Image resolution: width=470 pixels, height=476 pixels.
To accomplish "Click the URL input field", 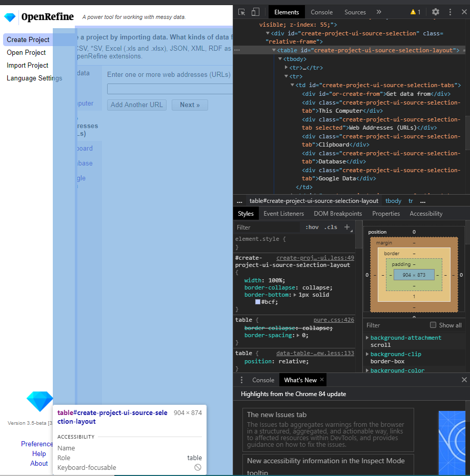I will (170, 89).
